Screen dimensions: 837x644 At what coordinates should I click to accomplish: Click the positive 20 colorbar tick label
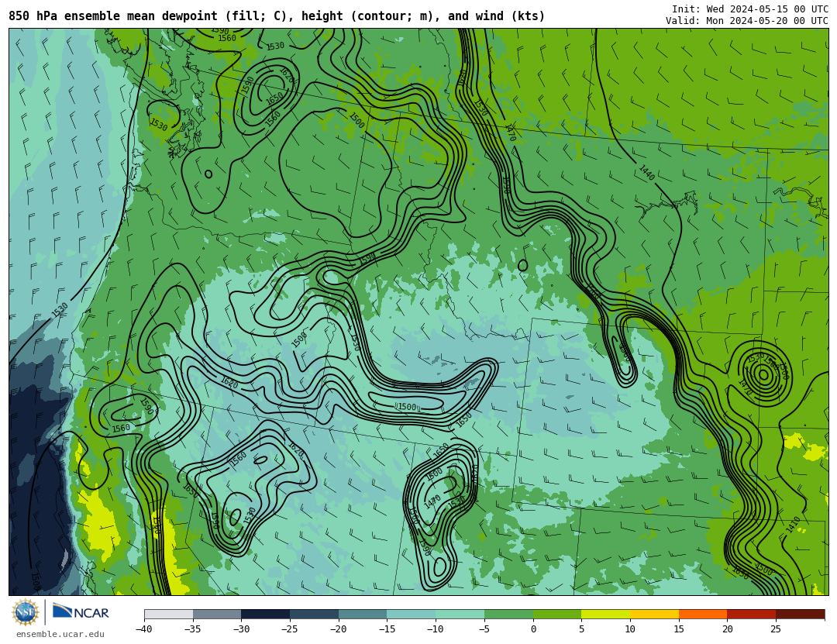(727, 629)
